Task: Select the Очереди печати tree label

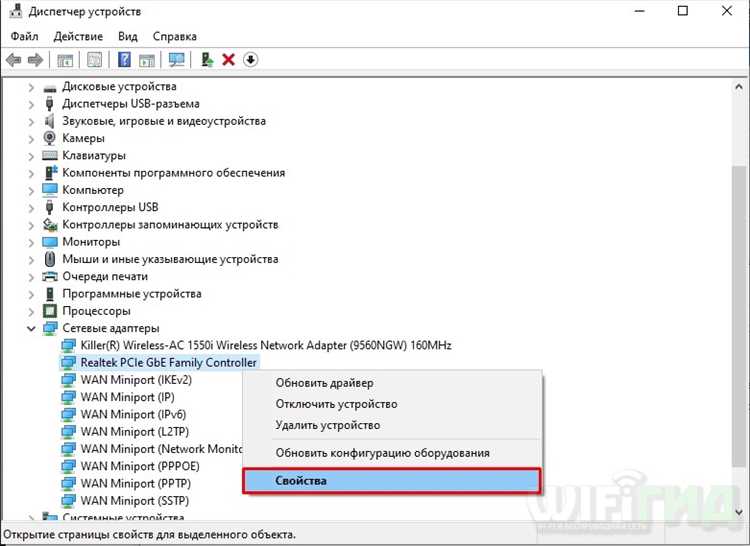Action: click(105, 276)
